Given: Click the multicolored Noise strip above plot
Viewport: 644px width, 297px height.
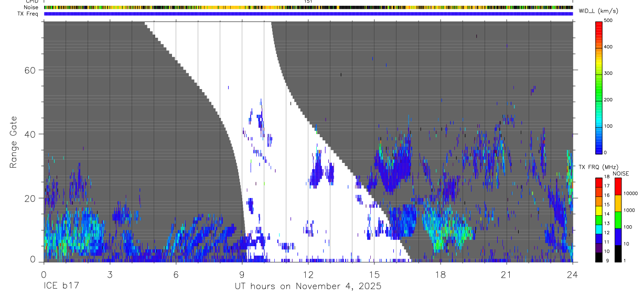Looking at the screenshot, I should [308, 7].
